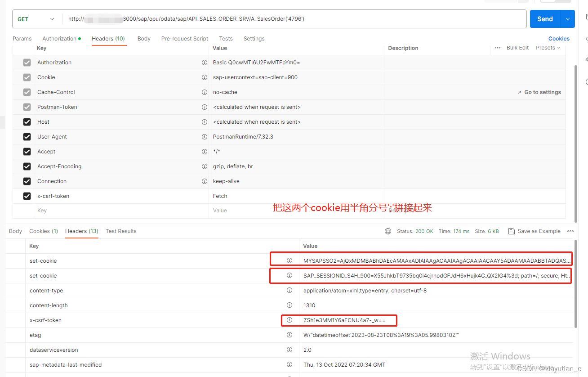Viewport: 588px width, 377px height.
Task: Open the Pre-request Script tab
Action: point(185,39)
